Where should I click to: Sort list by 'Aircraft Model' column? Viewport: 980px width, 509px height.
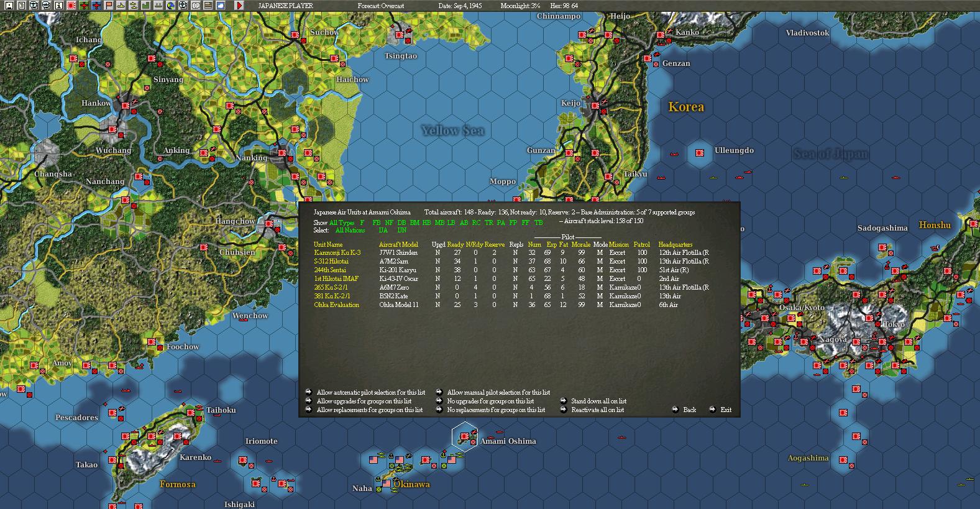point(398,245)
